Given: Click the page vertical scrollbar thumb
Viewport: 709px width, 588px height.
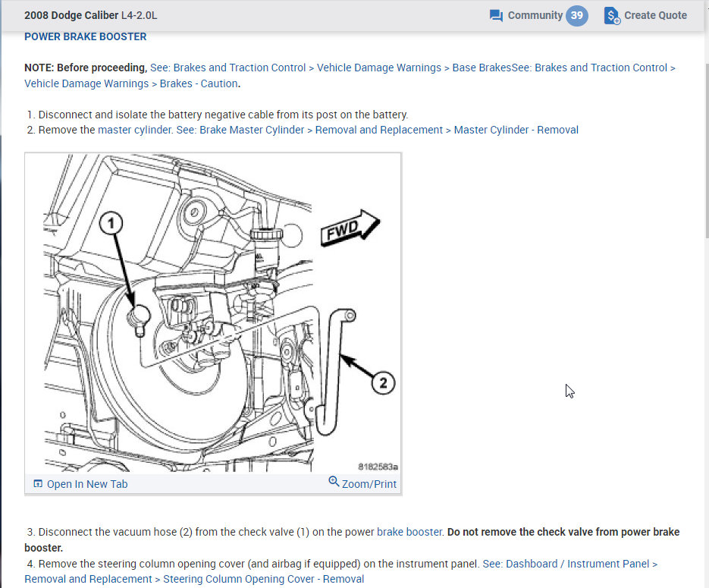Looking at the screenshot, I should (x=706, y=149).
